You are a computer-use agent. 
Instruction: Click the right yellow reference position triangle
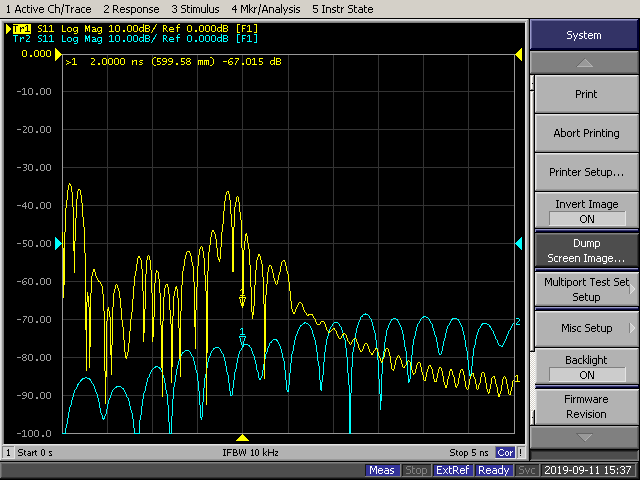(x=519, y=54)
